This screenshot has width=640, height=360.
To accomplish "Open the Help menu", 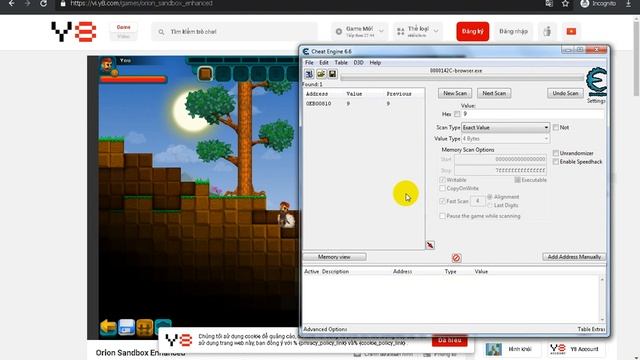I will [x=375, y=62].
